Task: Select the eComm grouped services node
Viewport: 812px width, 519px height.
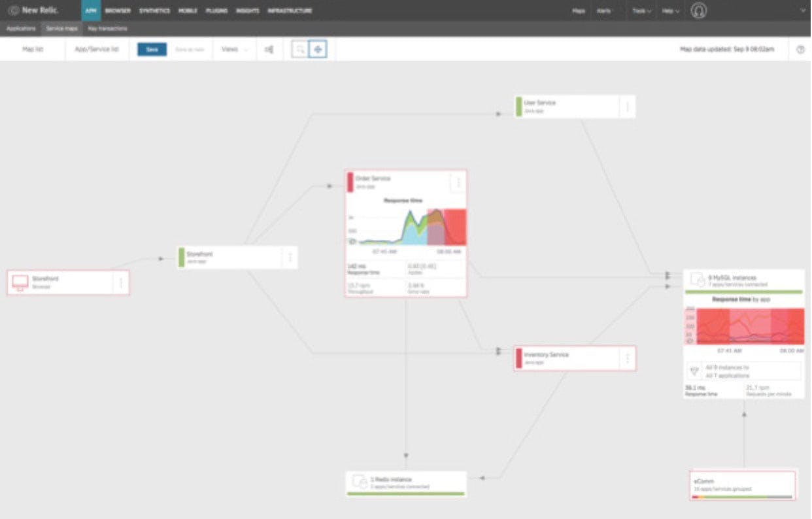Action: point(743,485)
